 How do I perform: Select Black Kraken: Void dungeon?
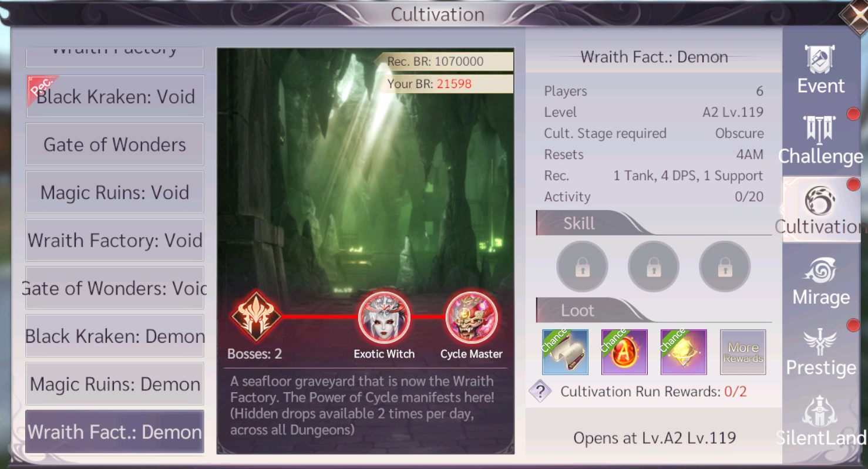click(x=115, y=96)
